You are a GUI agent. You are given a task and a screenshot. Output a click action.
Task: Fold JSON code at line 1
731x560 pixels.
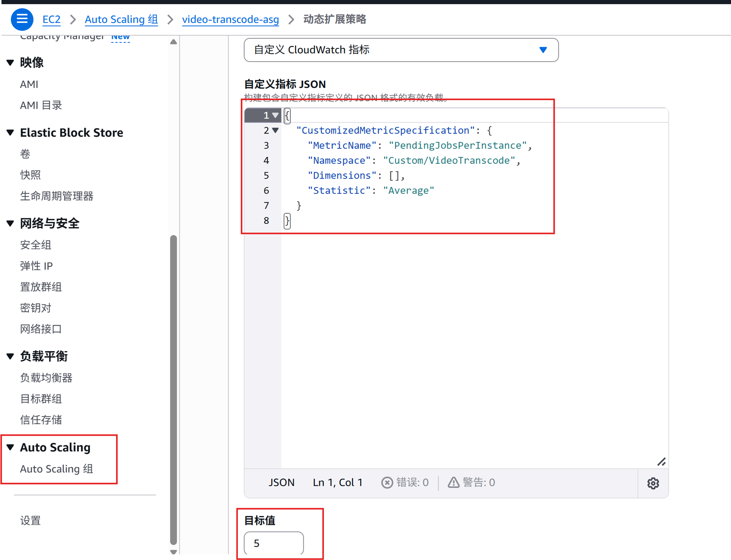pyautogui.click(x=275, y=115)
